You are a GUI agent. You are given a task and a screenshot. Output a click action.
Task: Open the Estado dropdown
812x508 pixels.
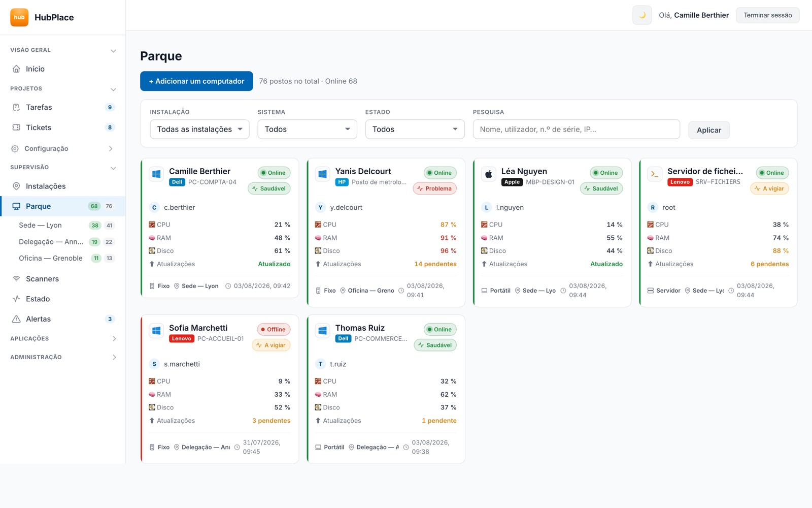(x=415, y=129)
